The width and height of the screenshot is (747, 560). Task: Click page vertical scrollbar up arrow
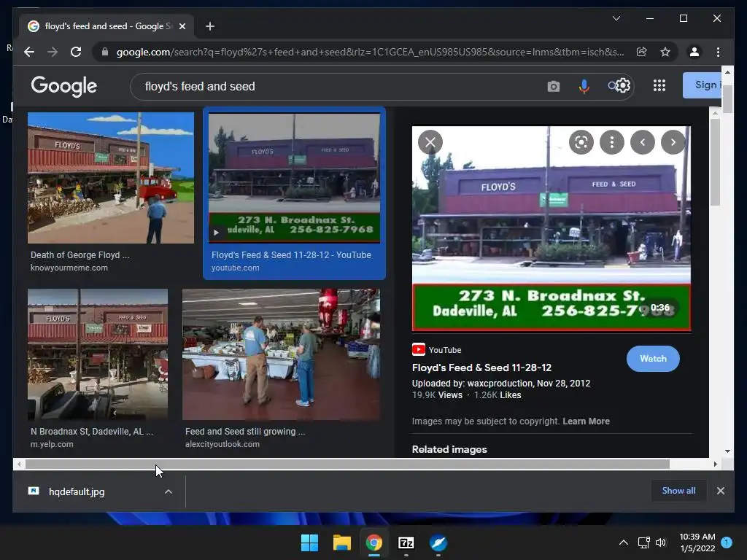(x=727, y=72)
